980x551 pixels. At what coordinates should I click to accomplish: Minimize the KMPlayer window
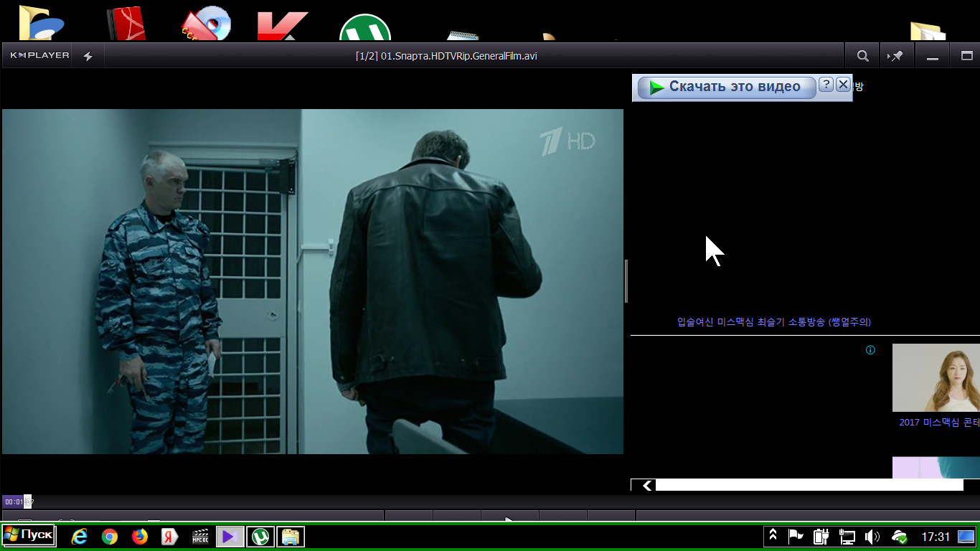(x=933, y=57)
